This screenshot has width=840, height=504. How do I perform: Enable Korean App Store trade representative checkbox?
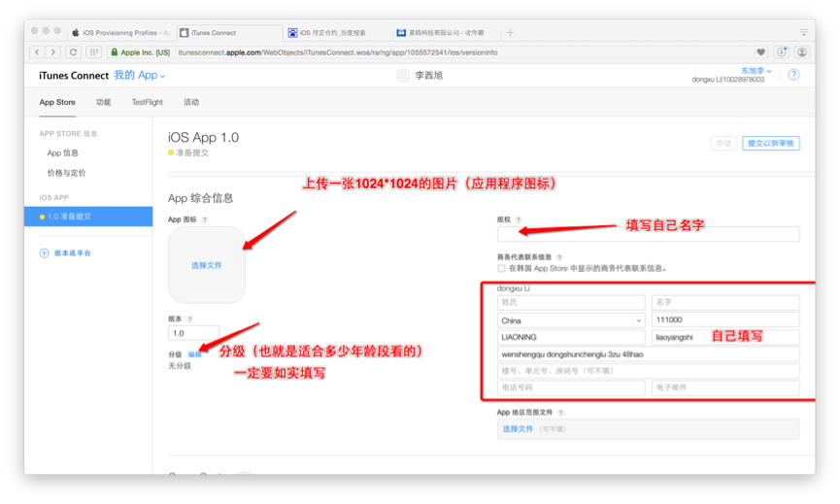point(501,268)
